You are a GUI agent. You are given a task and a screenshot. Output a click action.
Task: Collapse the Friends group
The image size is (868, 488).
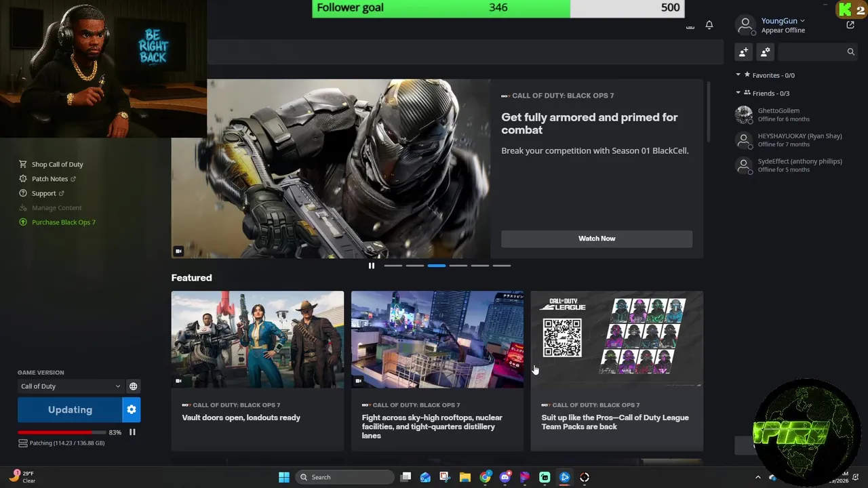tap(738, 93)
